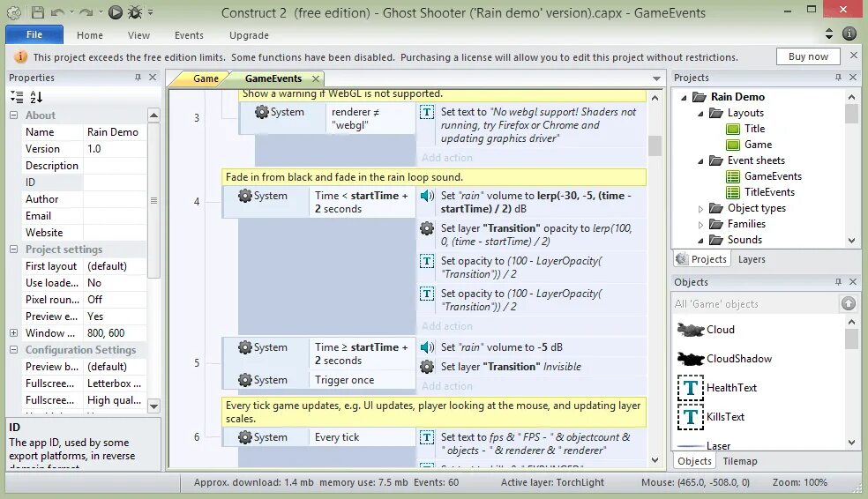
Task: Dismiss the free edition warning bar
Action: [854, 56]
